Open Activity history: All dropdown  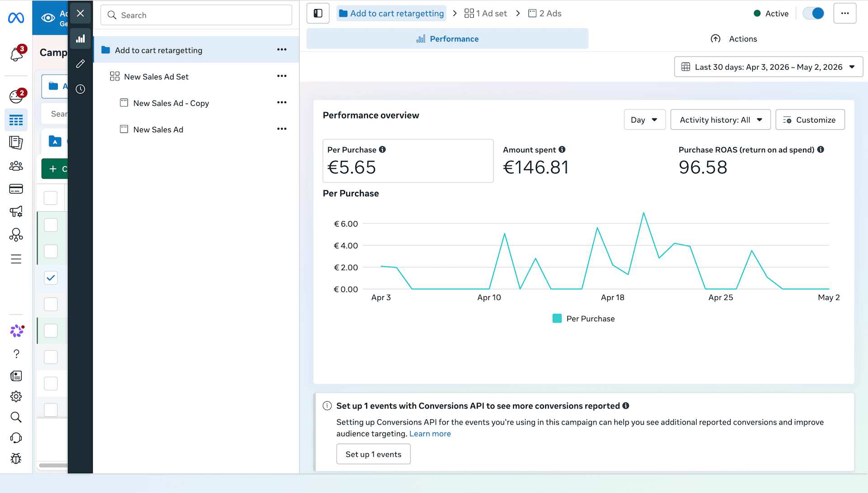coord(721,120)
